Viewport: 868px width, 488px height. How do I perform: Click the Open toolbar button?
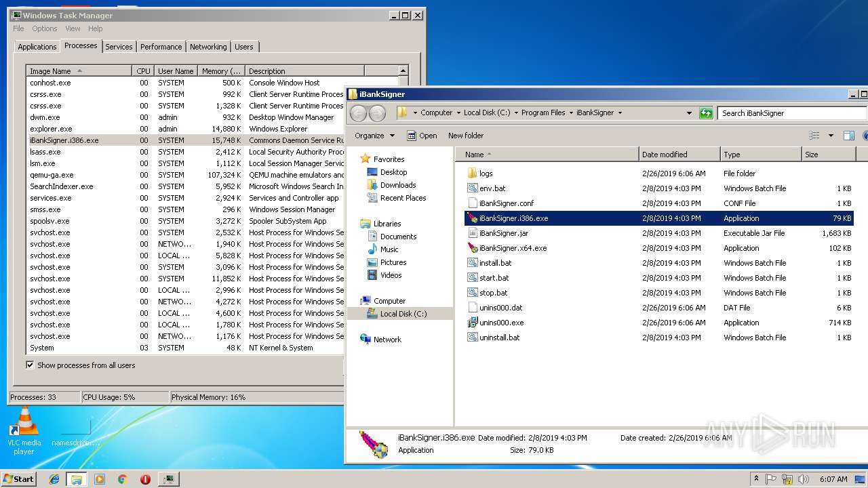tap(422, 136)
